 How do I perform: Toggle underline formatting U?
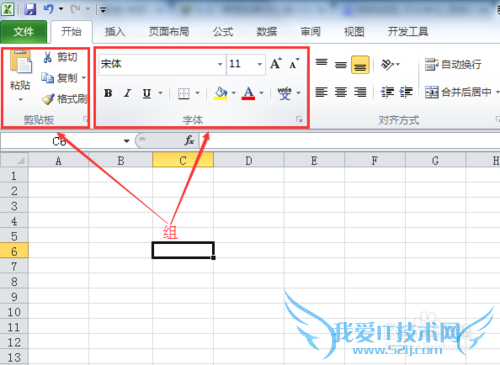(x=147, y=93)
